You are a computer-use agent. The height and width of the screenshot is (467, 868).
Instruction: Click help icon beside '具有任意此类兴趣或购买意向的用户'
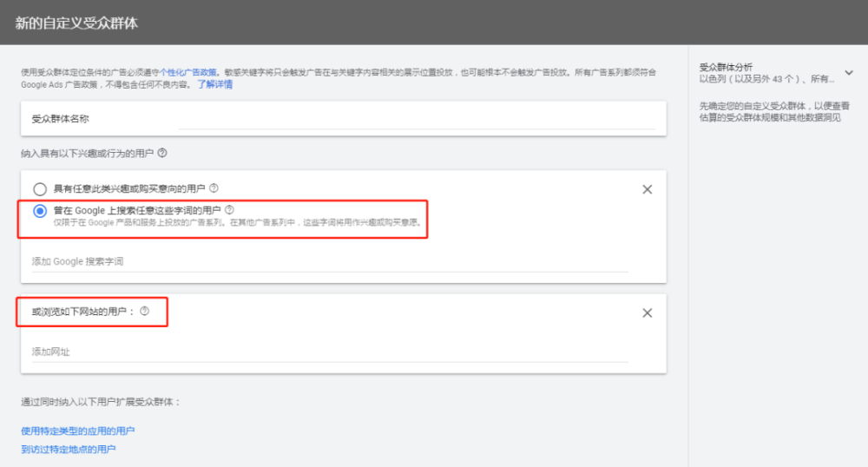(x=214, y=188)
